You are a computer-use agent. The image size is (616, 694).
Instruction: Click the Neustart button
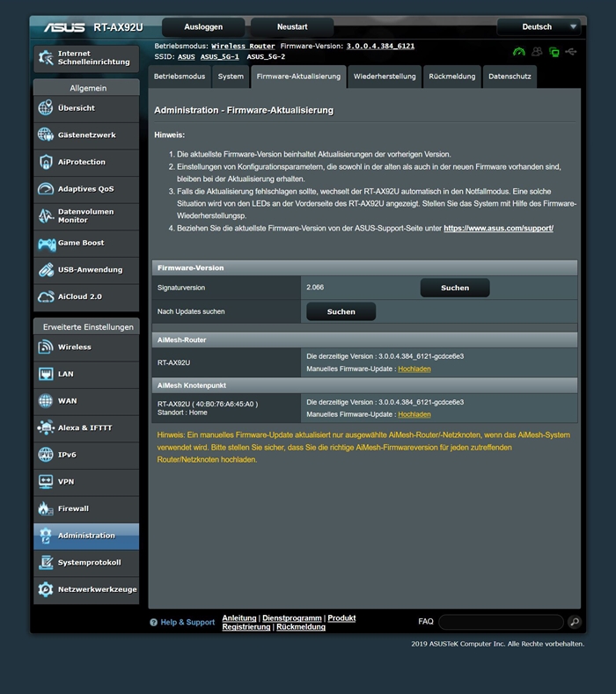point(292,27)
